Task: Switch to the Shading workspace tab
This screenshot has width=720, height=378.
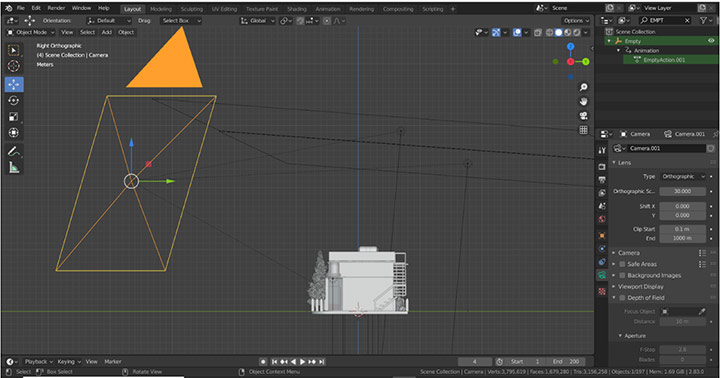Action: (297, 9)
